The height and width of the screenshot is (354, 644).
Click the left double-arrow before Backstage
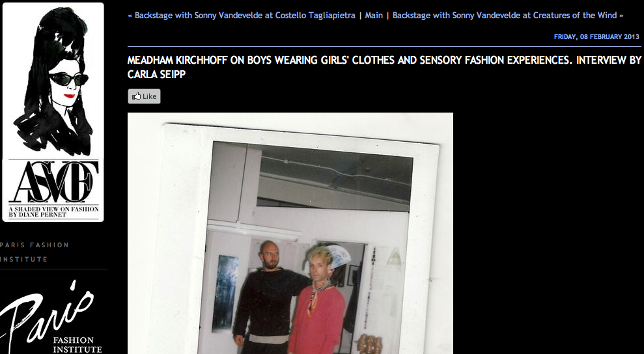[130, 16]
